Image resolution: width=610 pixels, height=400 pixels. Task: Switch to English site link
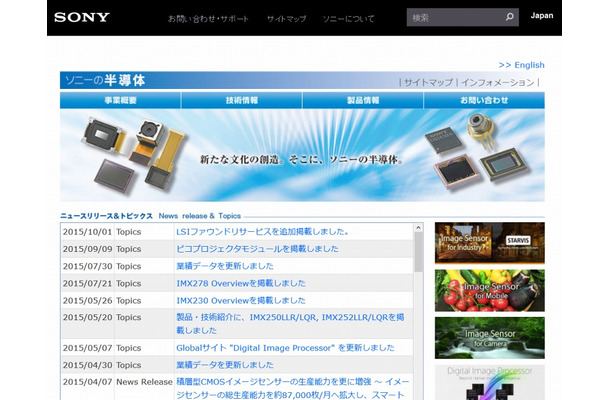(x=521, y=65)
